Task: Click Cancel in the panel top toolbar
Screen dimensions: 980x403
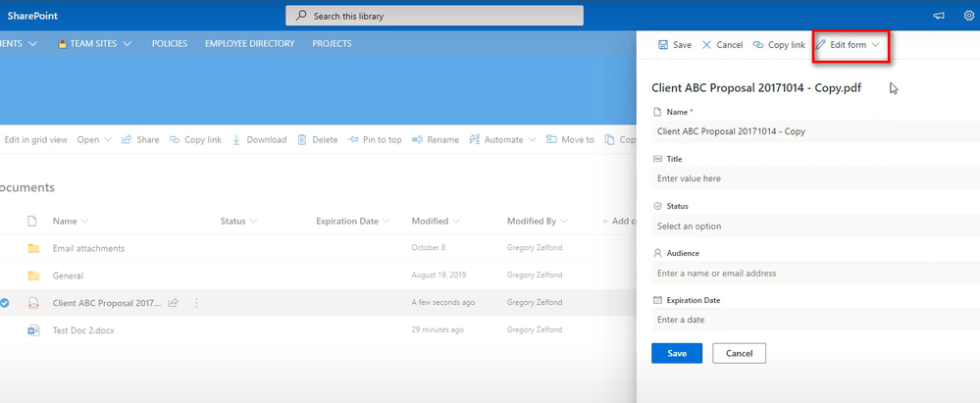Action: (722, 45)
